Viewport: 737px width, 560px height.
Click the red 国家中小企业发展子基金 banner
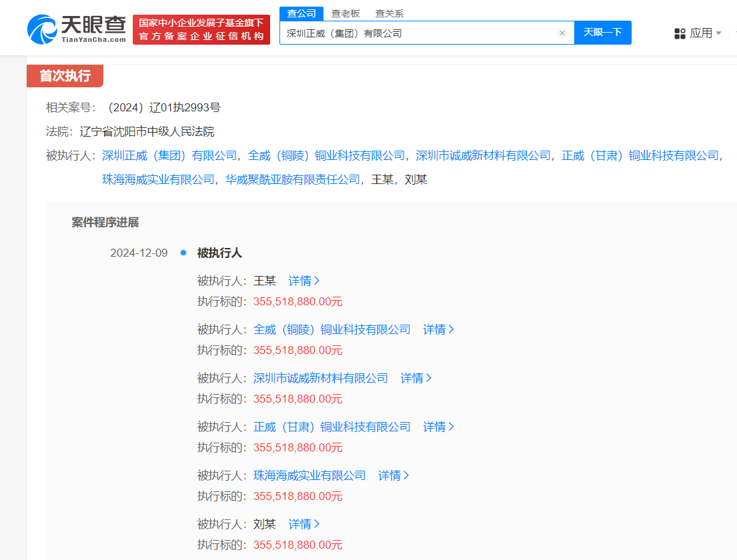click(x=201, y=29)
